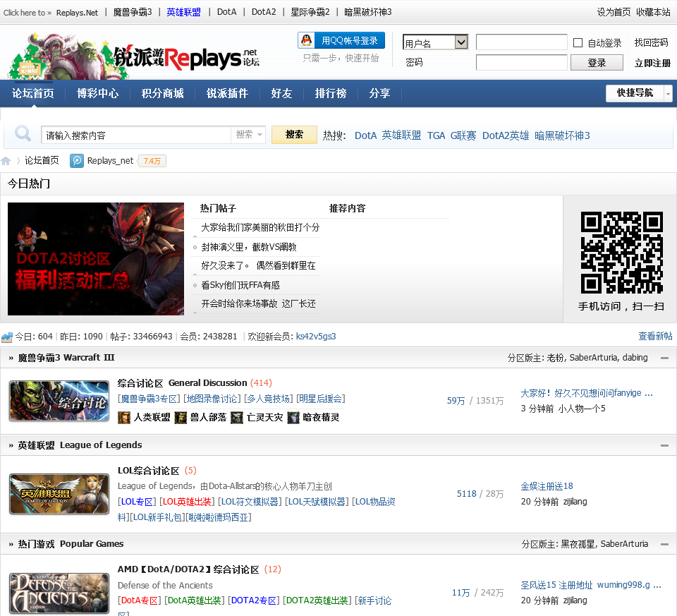Click the yellow search button
677x616 pixels.
tap(294, 134)
